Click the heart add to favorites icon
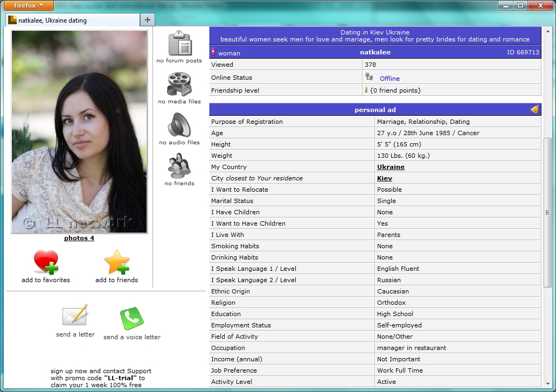 46,262
